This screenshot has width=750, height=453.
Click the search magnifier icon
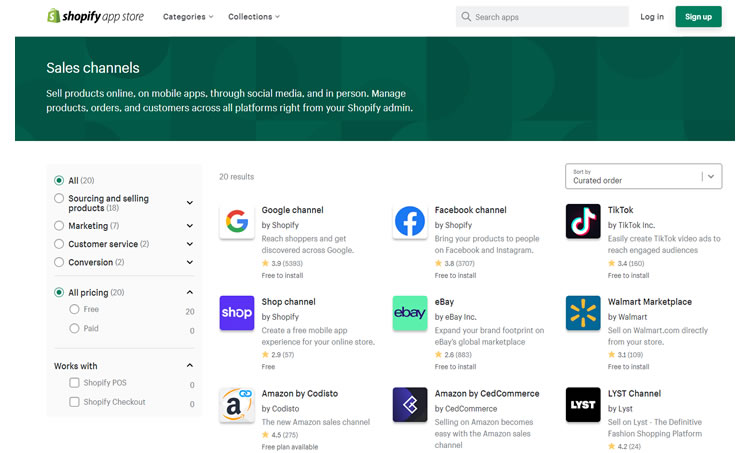point(466,17)
